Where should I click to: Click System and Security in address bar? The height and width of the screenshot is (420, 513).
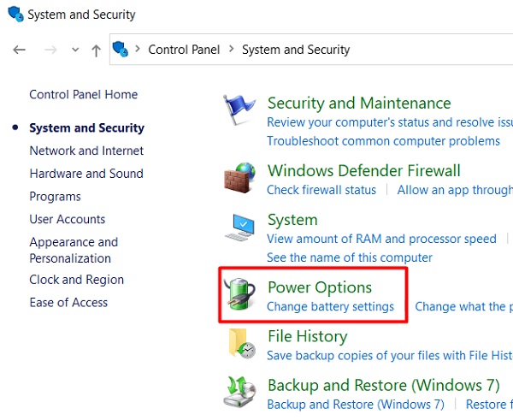pos(296,50)
